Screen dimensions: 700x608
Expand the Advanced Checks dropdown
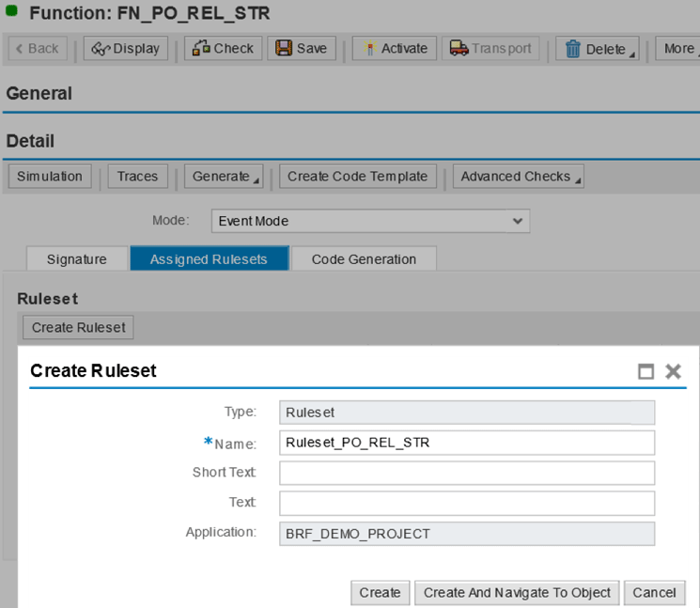519,177
